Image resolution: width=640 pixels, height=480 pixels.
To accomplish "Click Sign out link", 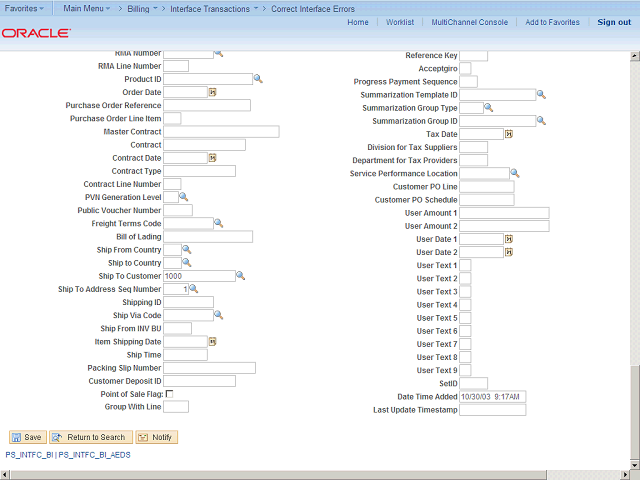I will (x=614, y=22).
